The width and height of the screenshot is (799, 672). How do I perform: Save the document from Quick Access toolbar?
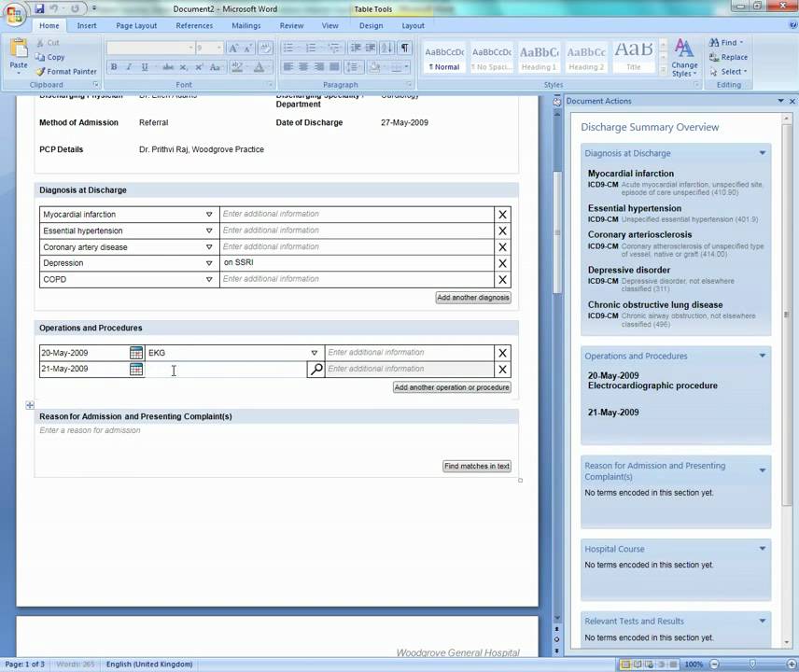click(x=39, y=8)
